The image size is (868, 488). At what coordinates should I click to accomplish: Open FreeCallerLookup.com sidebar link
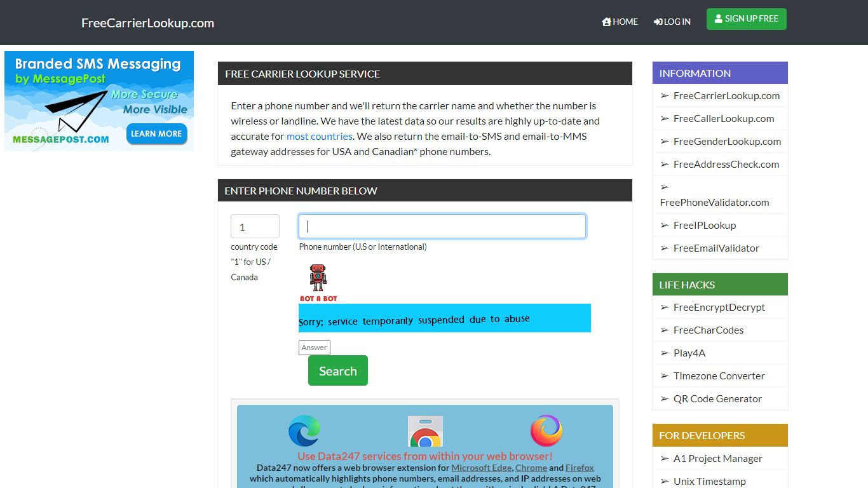click(724, 118)
